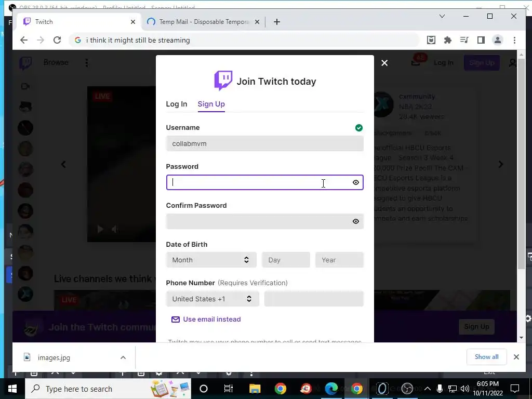Open the Windows Start menu
532x399 pixels.
(x=12, y=389)
